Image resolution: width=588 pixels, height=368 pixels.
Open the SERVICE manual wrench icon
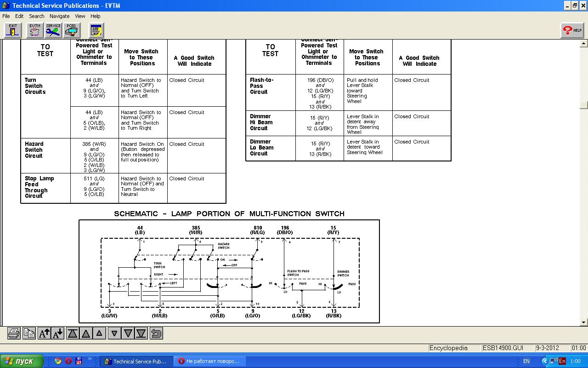(x=53, y=30)
